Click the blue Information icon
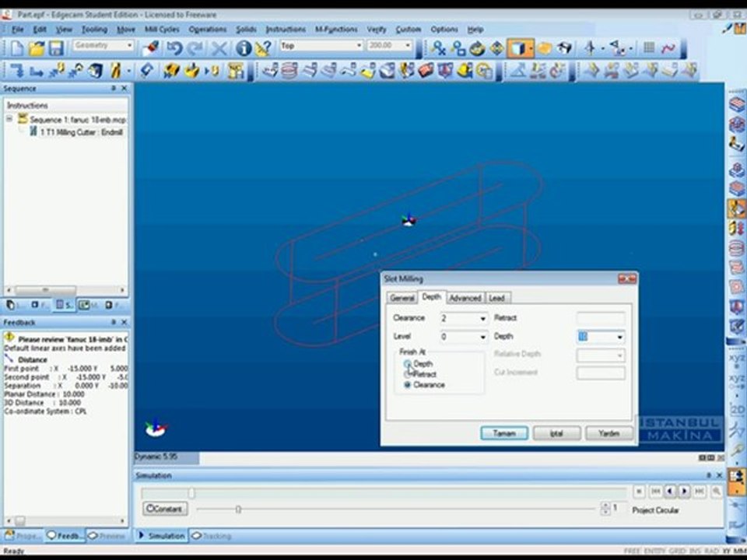 coord(244,47)
